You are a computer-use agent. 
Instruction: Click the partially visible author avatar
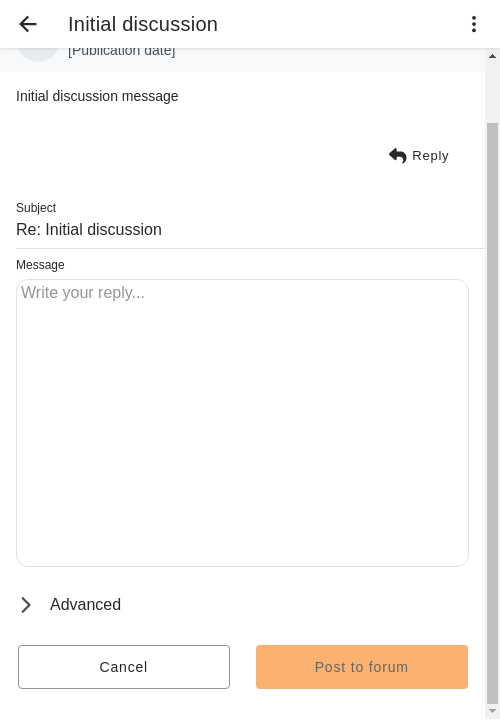[x=38, y=54]
